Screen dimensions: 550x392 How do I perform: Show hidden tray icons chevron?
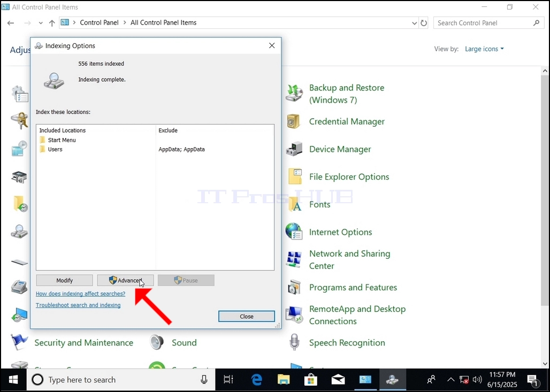point(450,380)
